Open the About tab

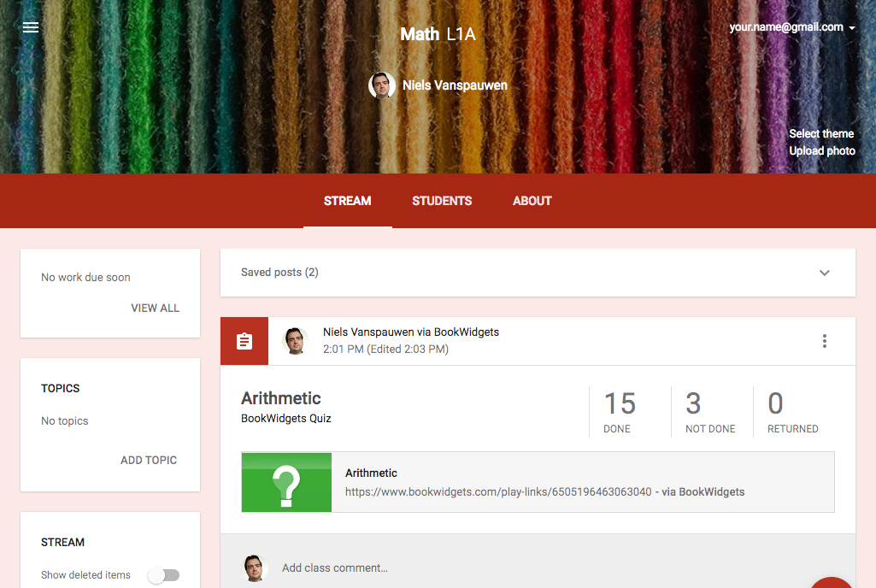click(532, 201)
